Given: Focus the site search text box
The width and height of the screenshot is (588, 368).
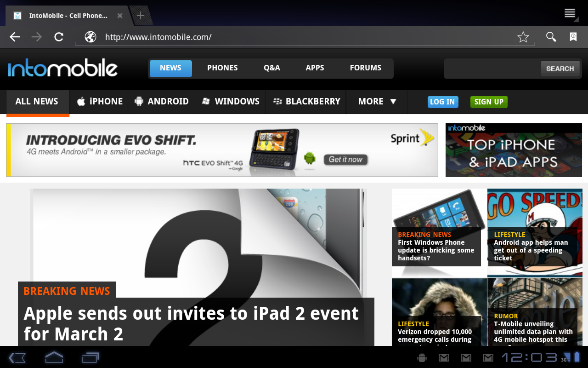Looking at the screenshot, I should click(x=492, y=69).
